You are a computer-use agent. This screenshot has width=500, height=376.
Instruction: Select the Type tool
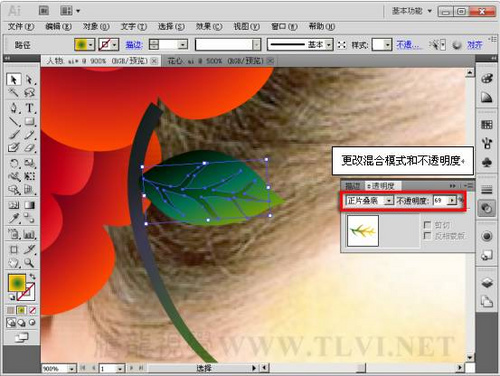pyautogui.click(x=30, y=108)
